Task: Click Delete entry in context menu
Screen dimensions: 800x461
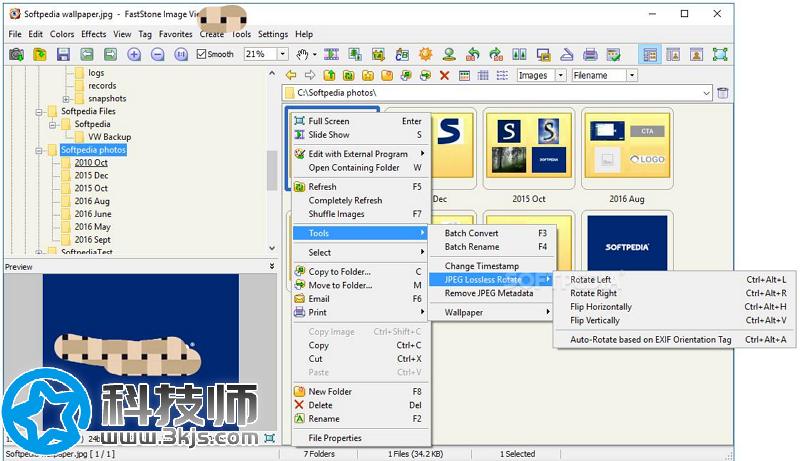Action: [x=361, y=405]
